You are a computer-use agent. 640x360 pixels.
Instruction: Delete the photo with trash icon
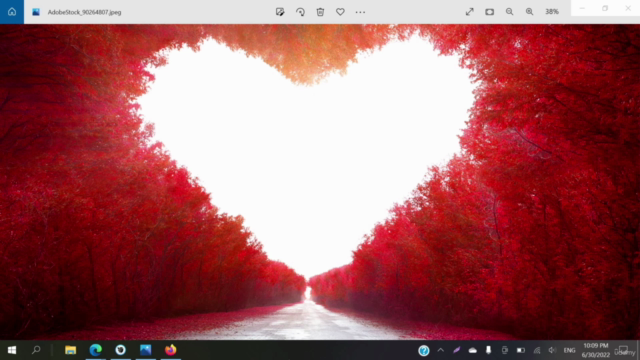(320, 12)
